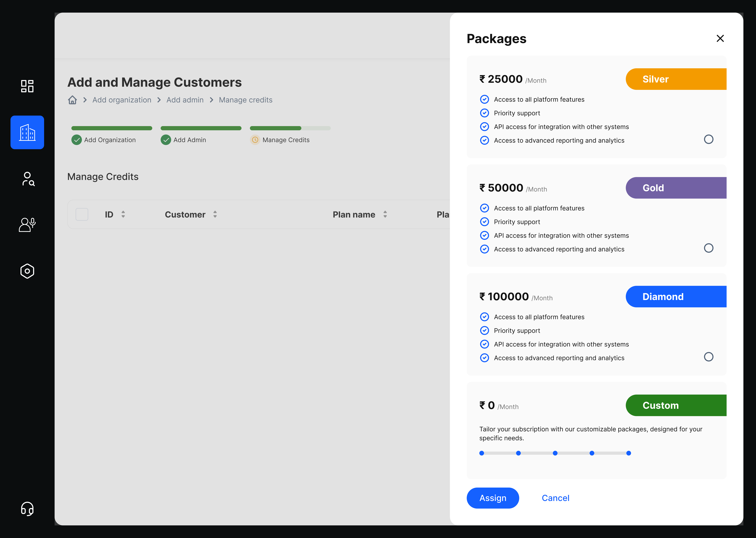Screen dimensions: 756x538
Task: Sort table by Plan name column arrows
Action: (385, 214)
